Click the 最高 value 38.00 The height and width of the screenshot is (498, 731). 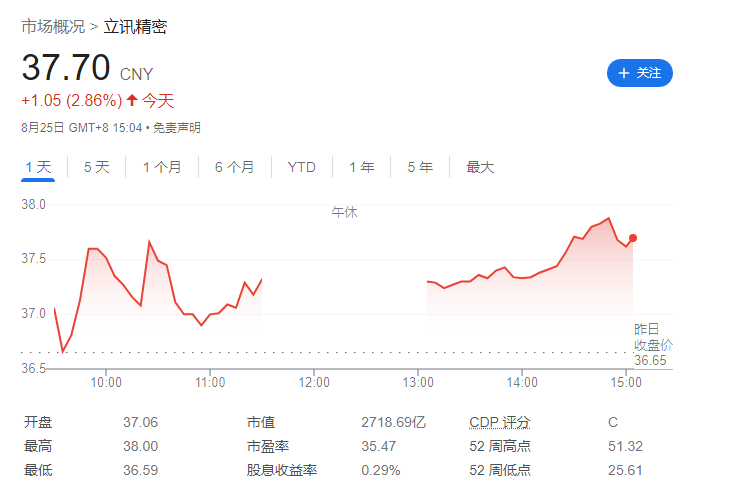[x=140, y=446]
